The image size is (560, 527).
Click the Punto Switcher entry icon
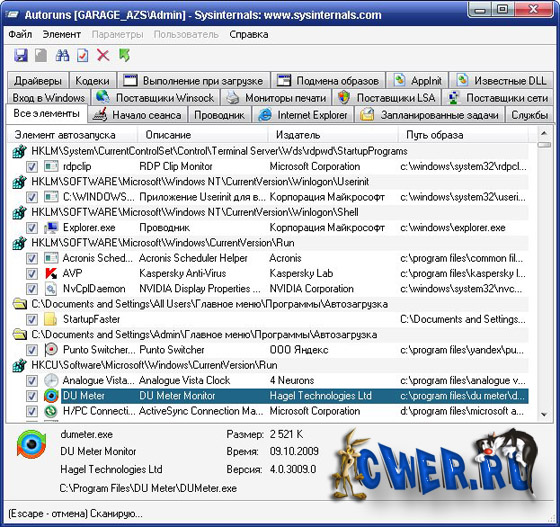click(x=51, y=350)
